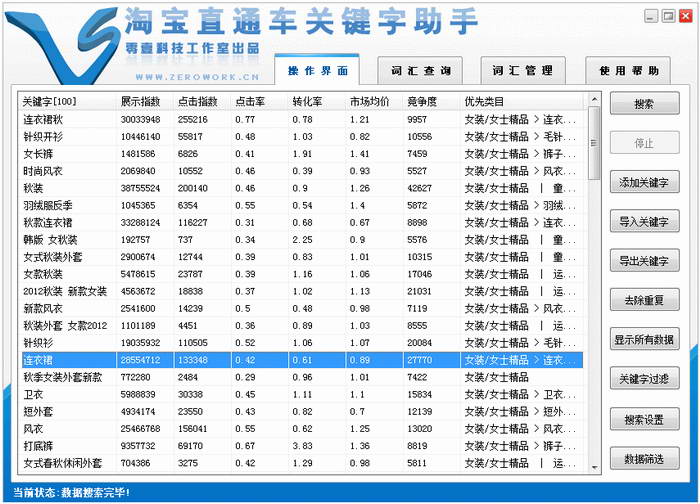This screenshot has width=700, height=504.
Task: Click the 去除重复 button
Action: pos(645,300)
